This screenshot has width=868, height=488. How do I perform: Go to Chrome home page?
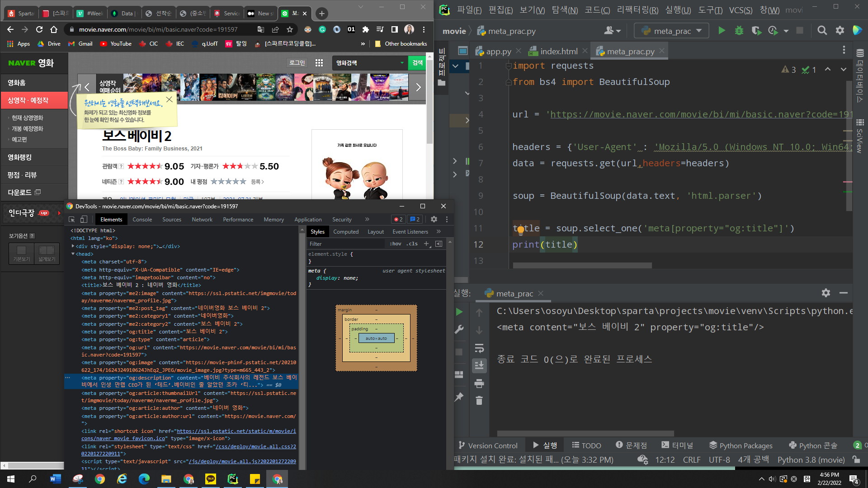click(x=54, y=29)
